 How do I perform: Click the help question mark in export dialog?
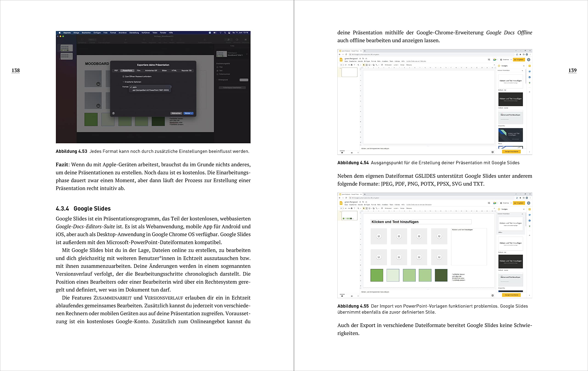pyautogui.click(x=113, y=113)
